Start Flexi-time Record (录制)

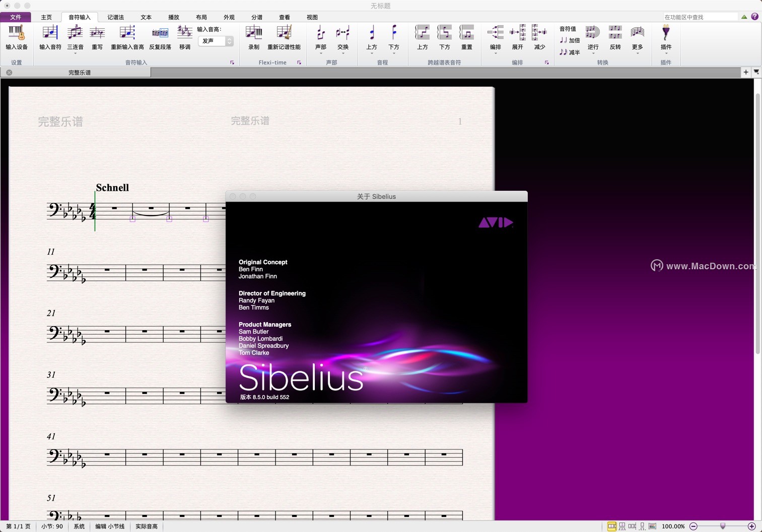(254, 37)
